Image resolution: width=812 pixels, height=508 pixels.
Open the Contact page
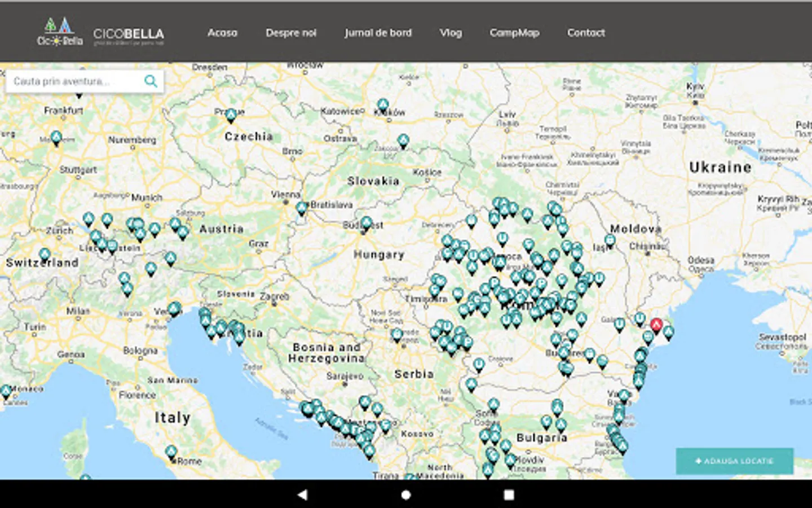(x=586, y=33)
